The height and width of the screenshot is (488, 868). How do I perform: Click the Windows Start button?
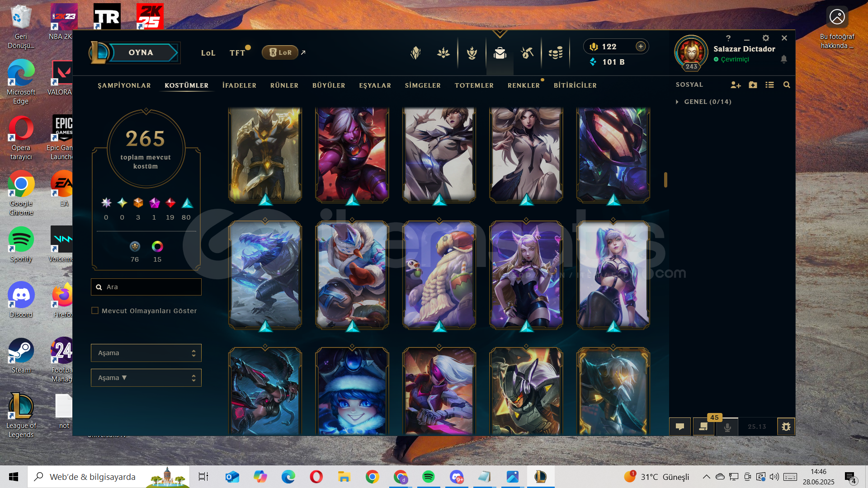point(14,477)
